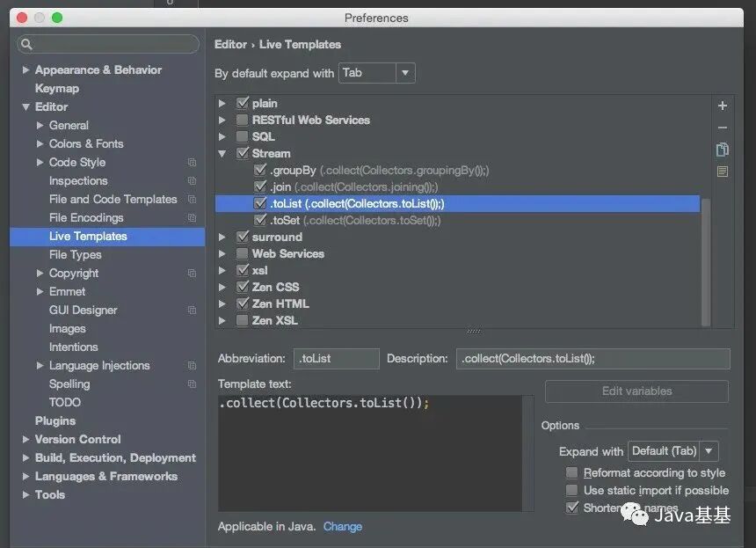Click the Change applicable context link

pyautogui.click(x=342, y=526)
